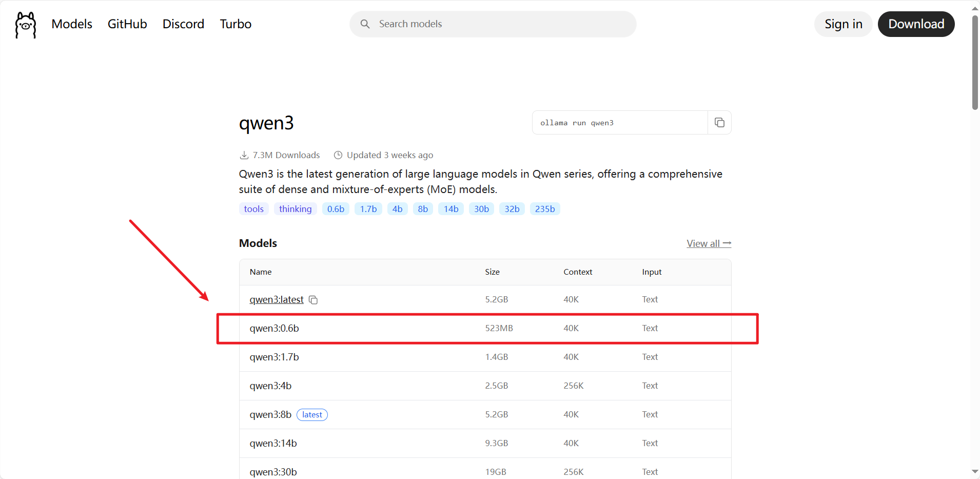Click the Context column header
The height and width of the screenshot is (479, 980).
point(578,272)
